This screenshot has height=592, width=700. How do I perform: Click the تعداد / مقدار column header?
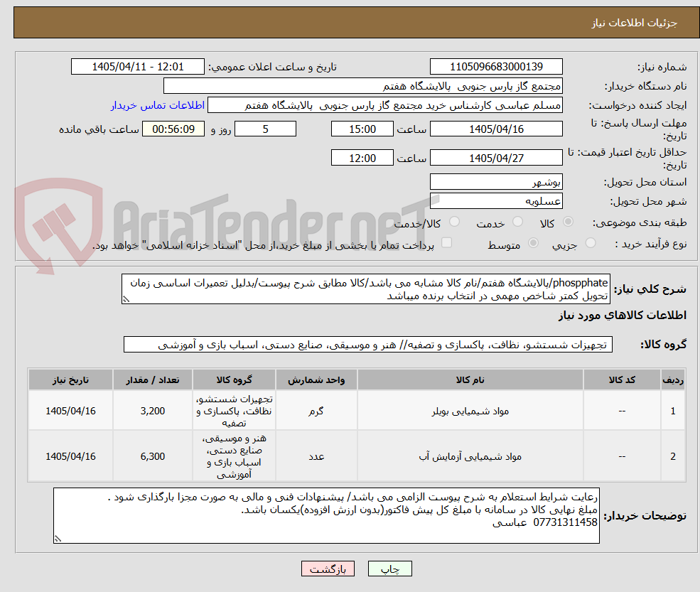click(153, 380)
